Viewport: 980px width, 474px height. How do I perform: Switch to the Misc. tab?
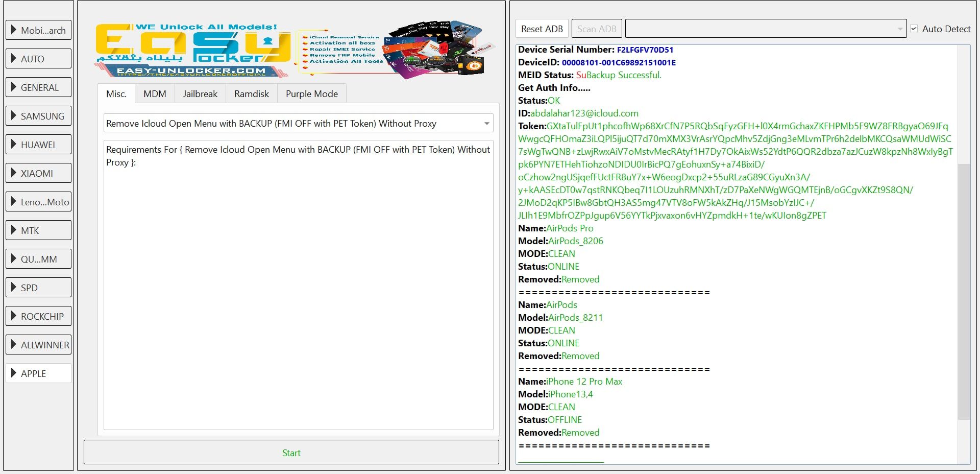(x=116, y=93)
